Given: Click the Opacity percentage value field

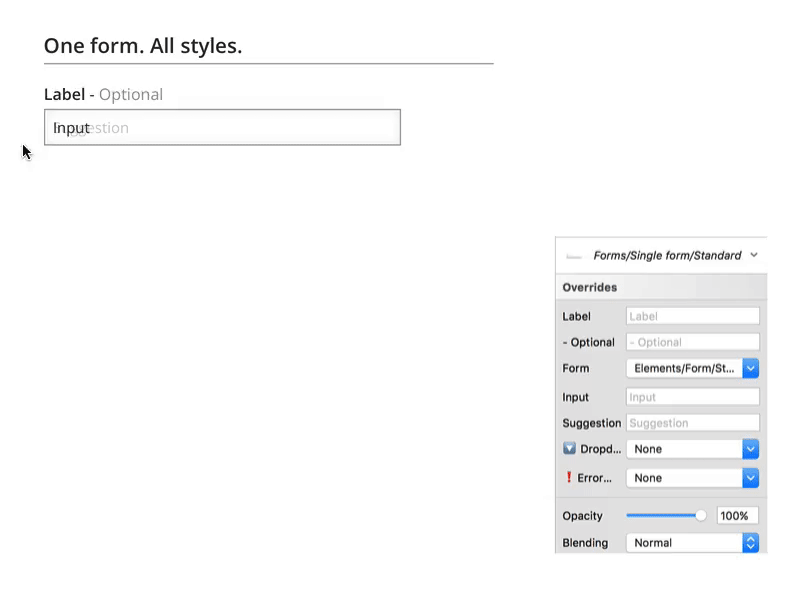Looking at the screenshot, I should pos(737,516).
